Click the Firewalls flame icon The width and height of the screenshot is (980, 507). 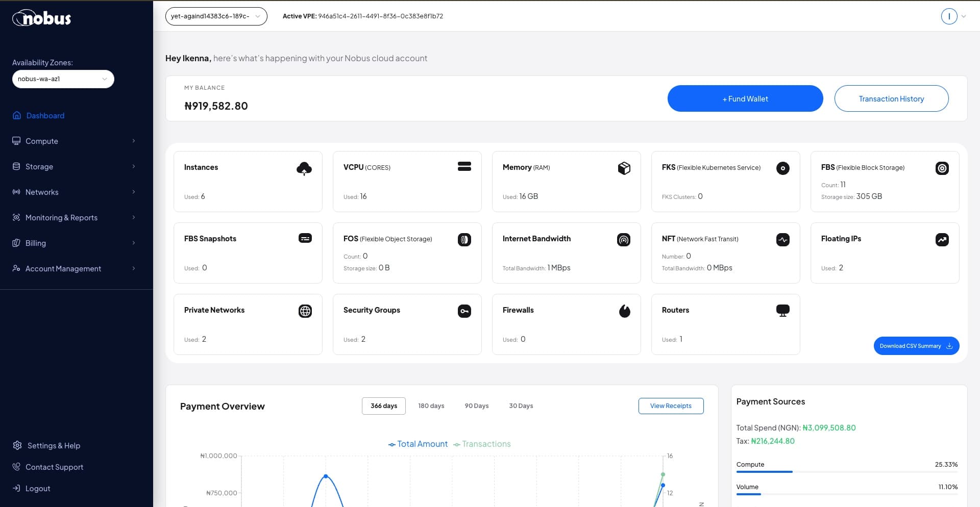click(625, 311)
